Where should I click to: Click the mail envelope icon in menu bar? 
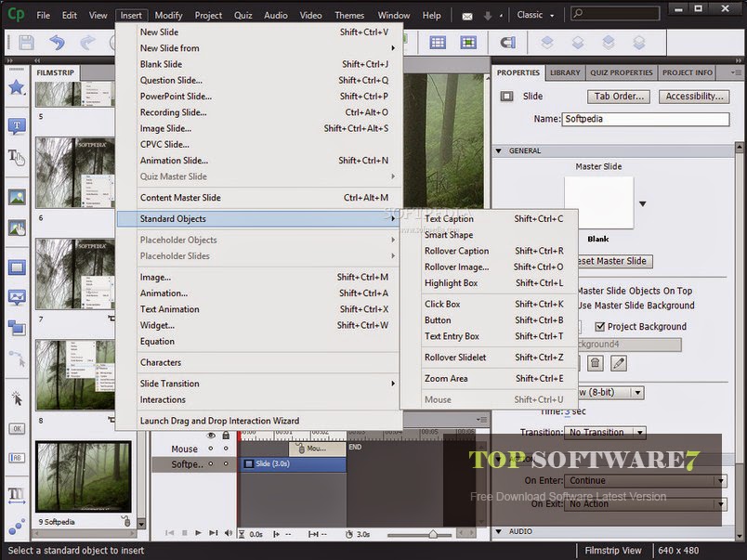click(467, 16)
